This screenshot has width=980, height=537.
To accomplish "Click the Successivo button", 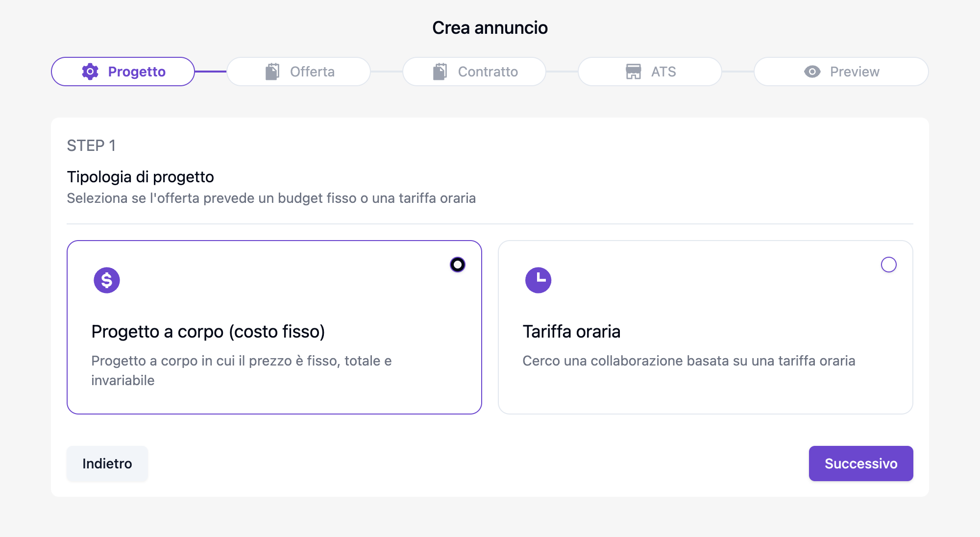I will [x=861, y=463].
